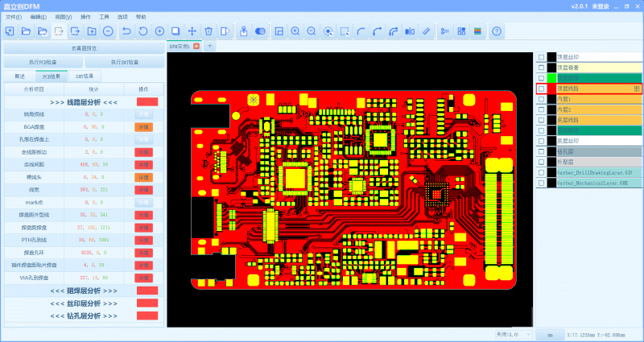Open the 关闭(S,0) dropdown in status bar
Viewport: 644px width, 342px height.
pos(513,333)
